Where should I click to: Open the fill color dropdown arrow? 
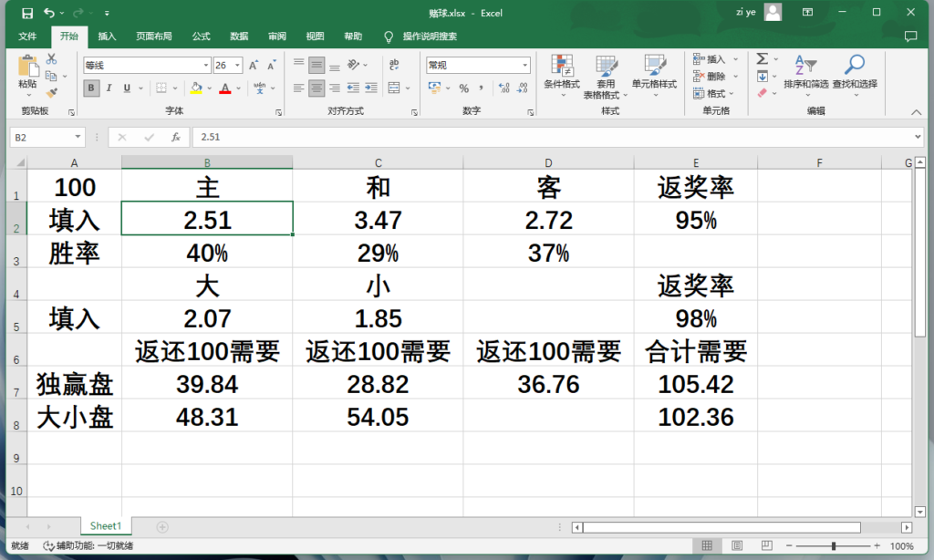click(x=210, y=88)
